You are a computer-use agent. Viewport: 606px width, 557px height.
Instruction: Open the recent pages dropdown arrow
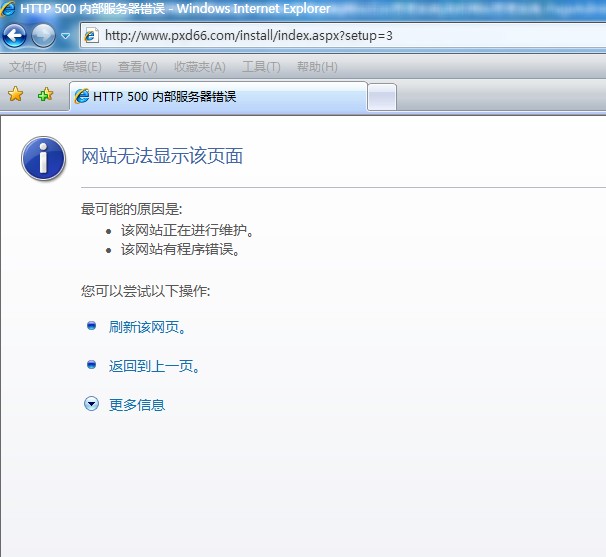[66, 36]
